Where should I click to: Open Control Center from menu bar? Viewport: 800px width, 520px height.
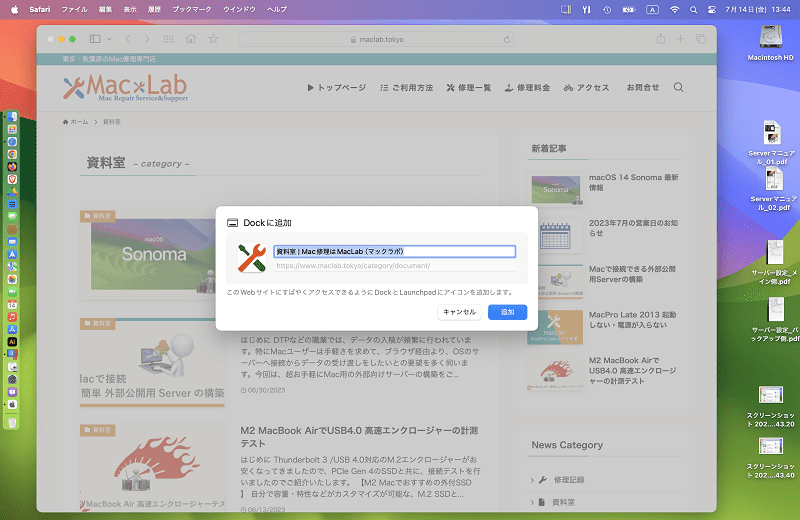coord(712,9)
